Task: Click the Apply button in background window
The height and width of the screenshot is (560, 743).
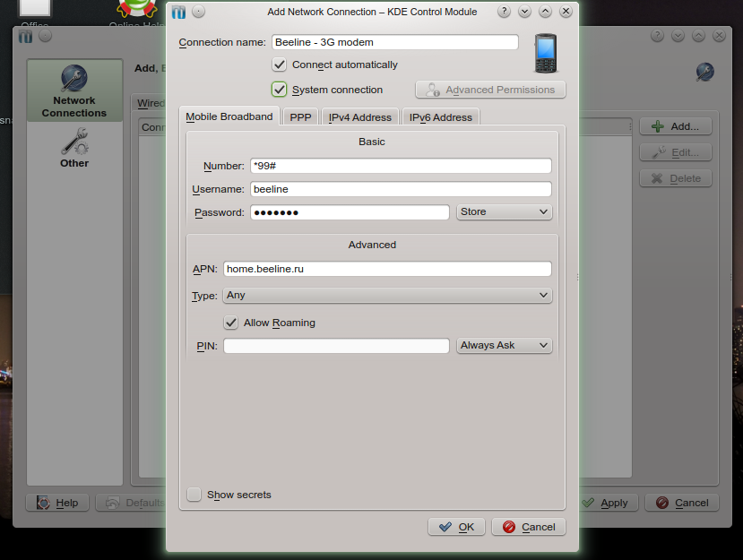Action: pos(609,503)
